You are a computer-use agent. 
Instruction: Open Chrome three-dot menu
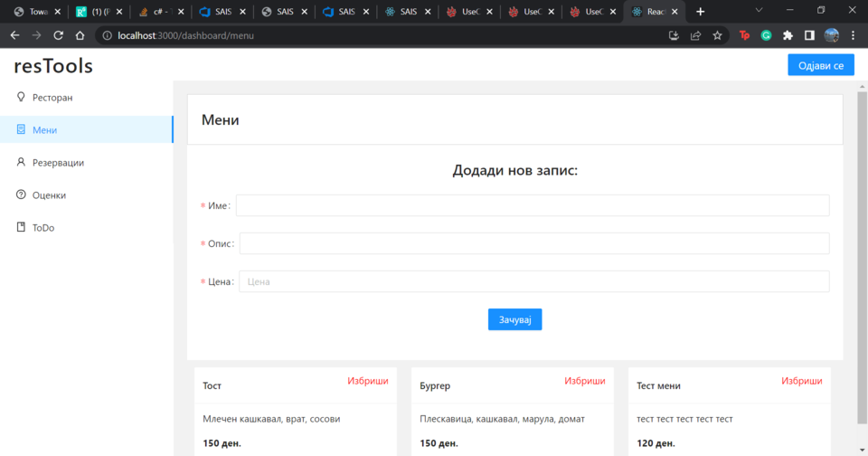[854, 35]
